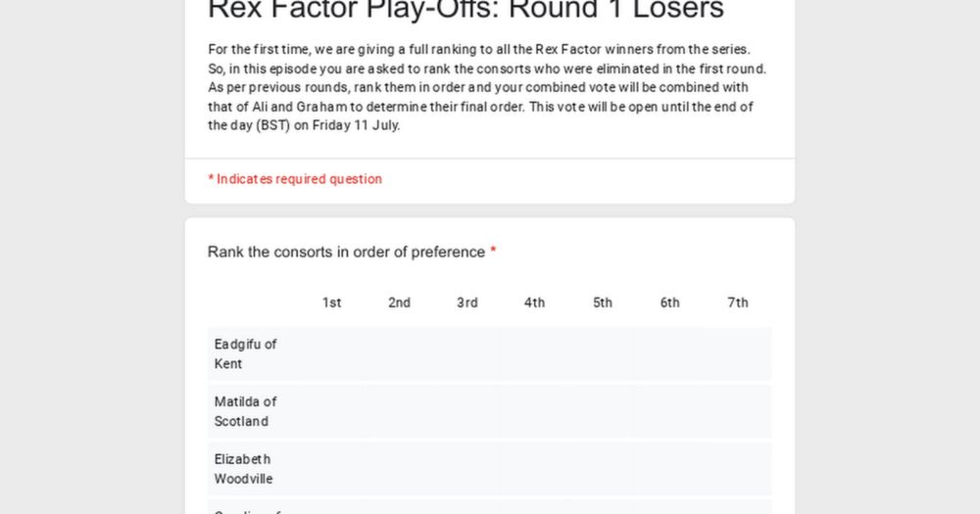The image size is (980, 514).
Task: Click the 1st column header
Action: [332, 303]
